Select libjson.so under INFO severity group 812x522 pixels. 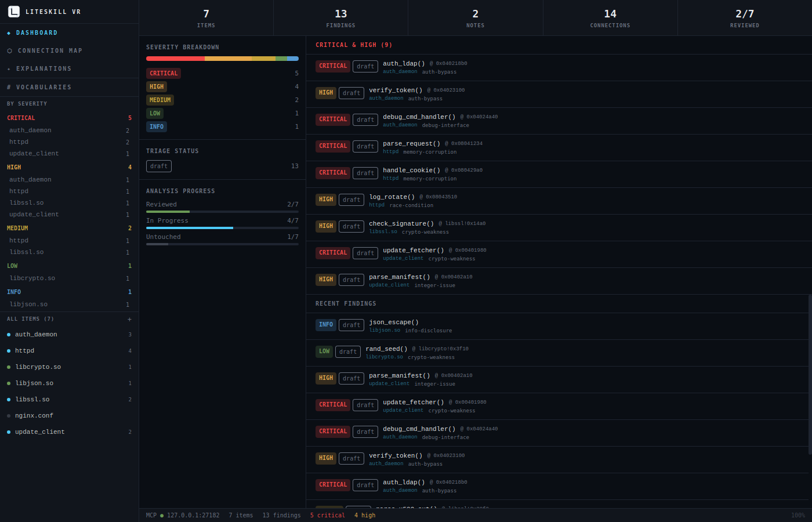(69, 304)
